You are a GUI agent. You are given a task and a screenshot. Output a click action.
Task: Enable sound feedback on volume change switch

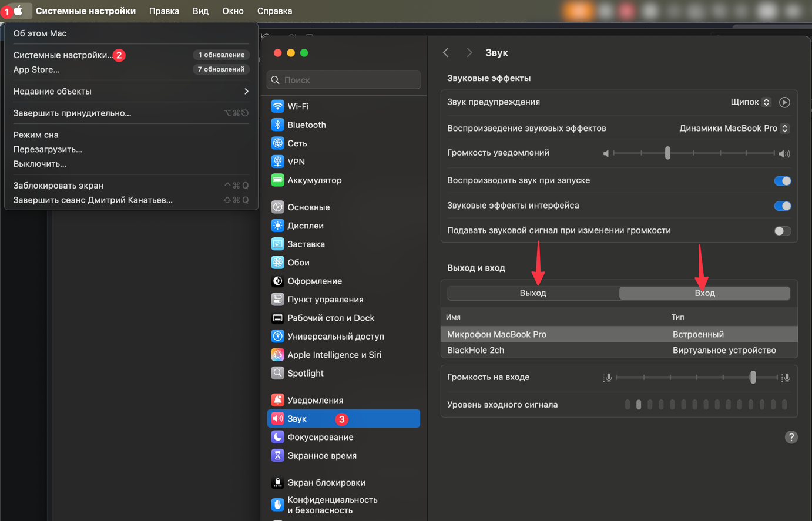pos(783,231)
